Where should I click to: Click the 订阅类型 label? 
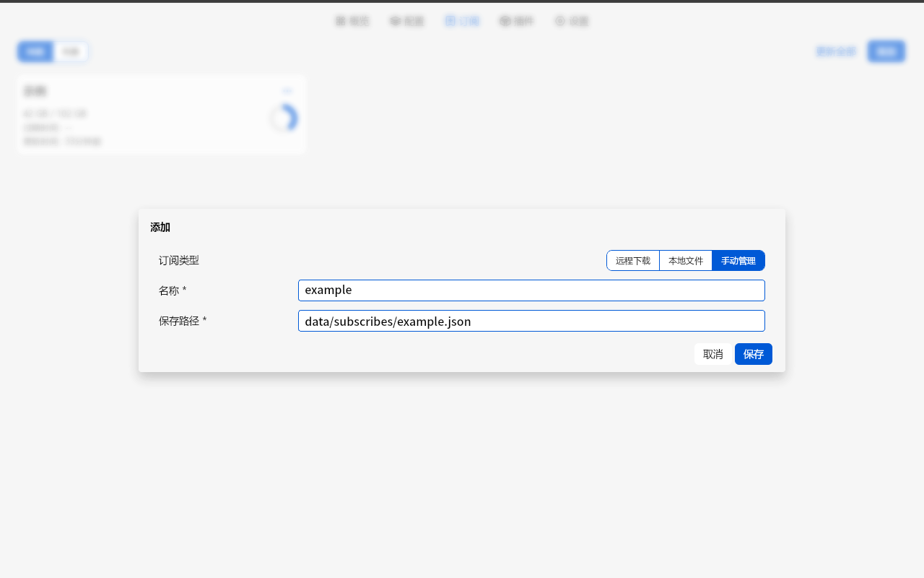tap(179, 260)
